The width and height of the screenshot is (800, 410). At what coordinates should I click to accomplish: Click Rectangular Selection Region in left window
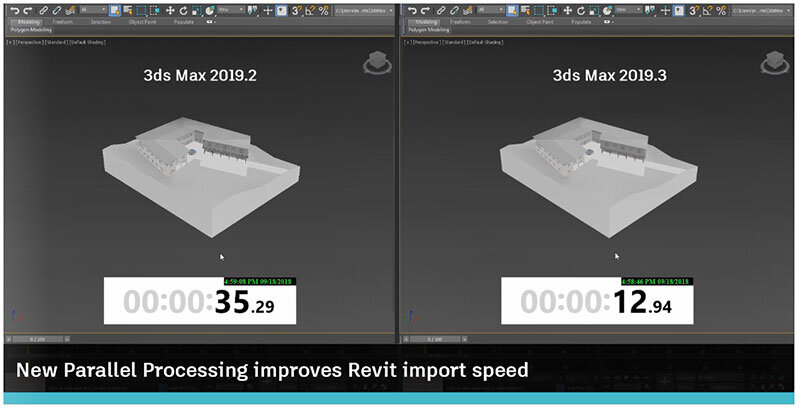coord(141,11)
